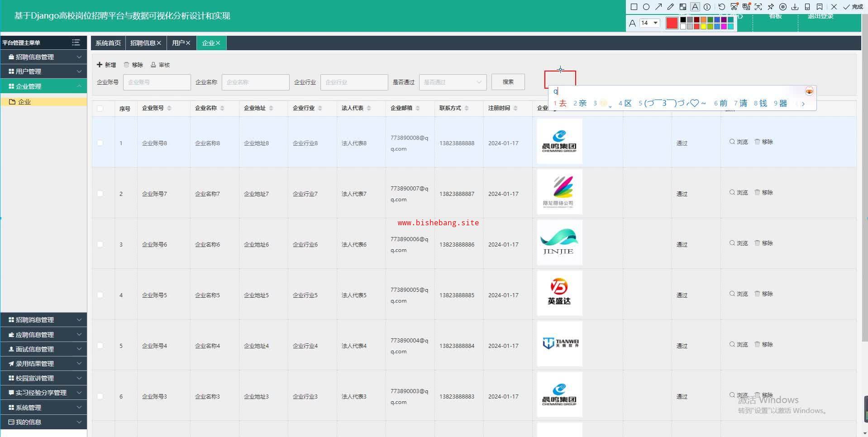Screen dimensions: 868x437
Task: Click the sort arrows on 企业账号 column
Action: tap(169, 108)
